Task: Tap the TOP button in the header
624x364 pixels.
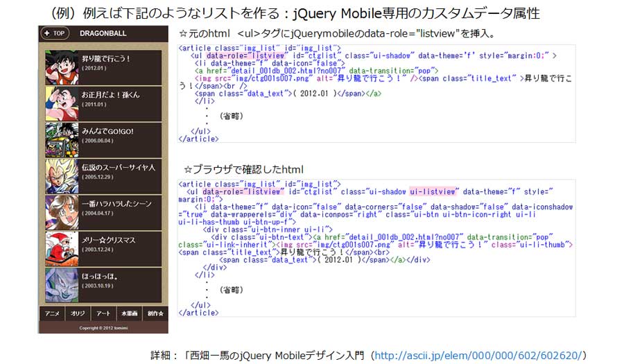Action: (x=55, y=33)
